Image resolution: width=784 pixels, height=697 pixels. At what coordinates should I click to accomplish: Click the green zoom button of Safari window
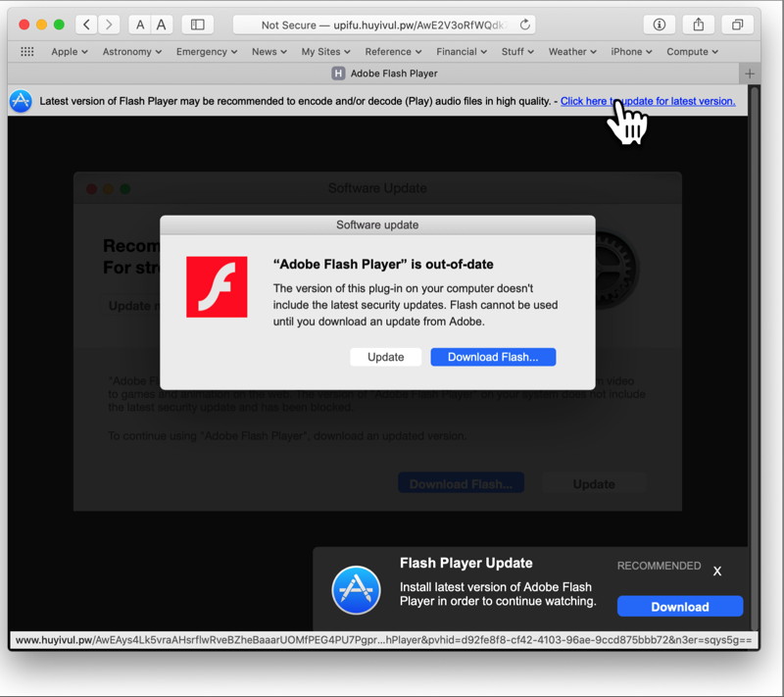click(59, 25)
